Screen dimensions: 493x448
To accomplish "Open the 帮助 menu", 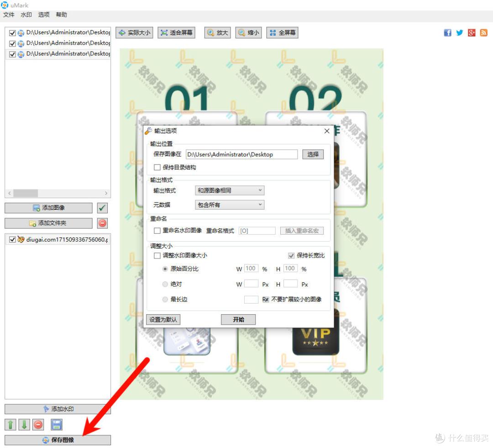I will [62, 15].
